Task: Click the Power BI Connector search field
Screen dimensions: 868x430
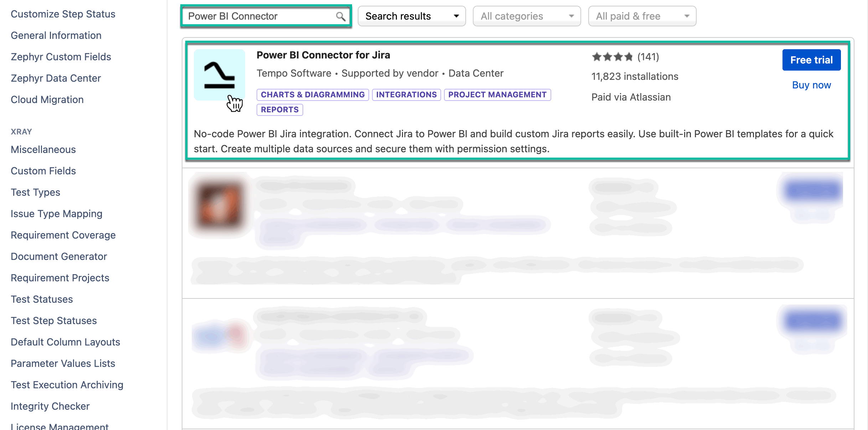Action: (x=260, y=16)
